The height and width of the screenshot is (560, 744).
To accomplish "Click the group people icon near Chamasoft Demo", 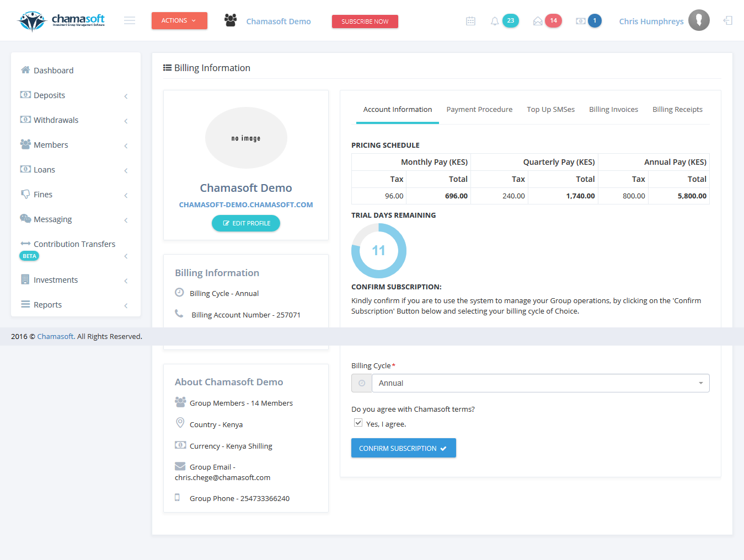I will [x=231, y=20].
